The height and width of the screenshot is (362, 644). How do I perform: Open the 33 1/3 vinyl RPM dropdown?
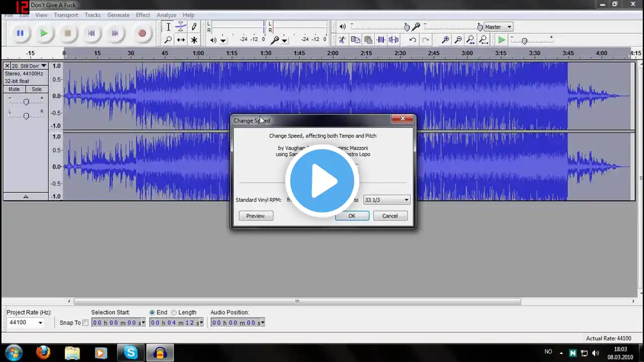coord(386,200)
